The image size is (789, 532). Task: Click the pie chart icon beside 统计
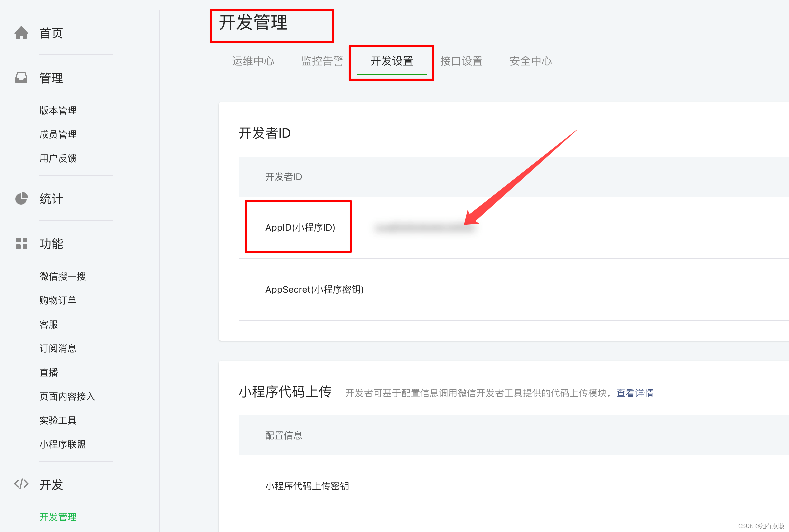click(21, 198)
